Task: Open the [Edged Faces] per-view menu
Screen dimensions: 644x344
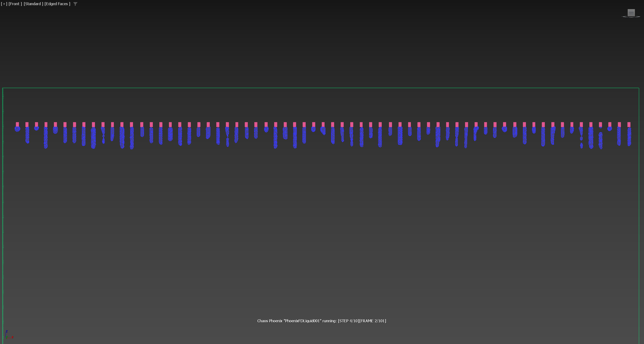Action: [x=57, y=4]
